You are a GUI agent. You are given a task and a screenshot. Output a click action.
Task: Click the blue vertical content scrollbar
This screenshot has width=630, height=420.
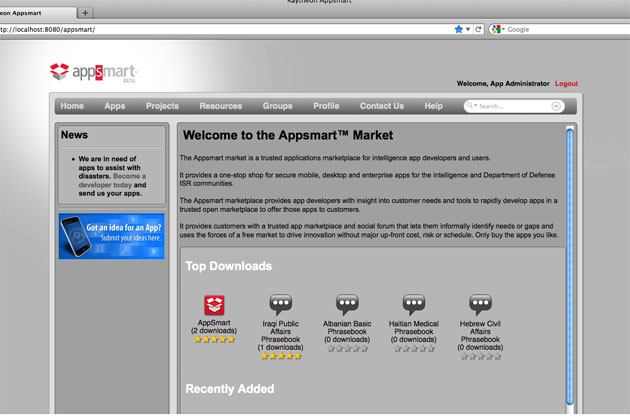point(570,266)
